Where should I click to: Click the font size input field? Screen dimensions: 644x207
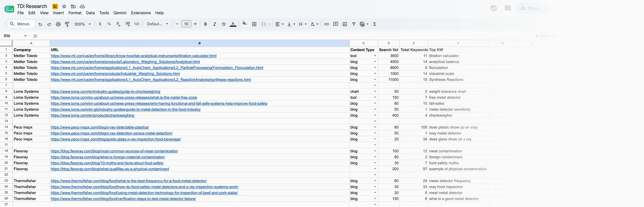[186, 24]
